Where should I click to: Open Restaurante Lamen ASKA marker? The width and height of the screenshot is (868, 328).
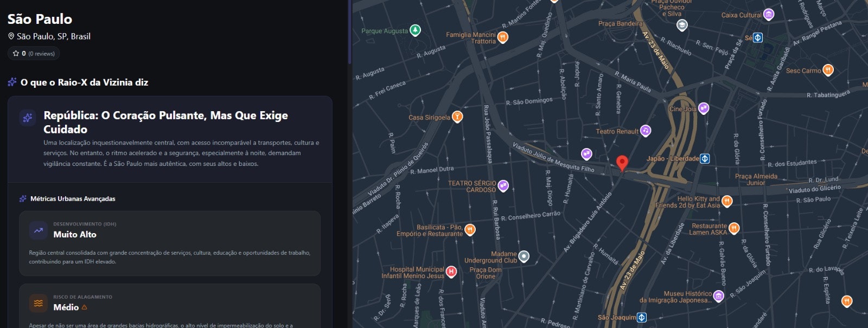[x=734, y=228]
